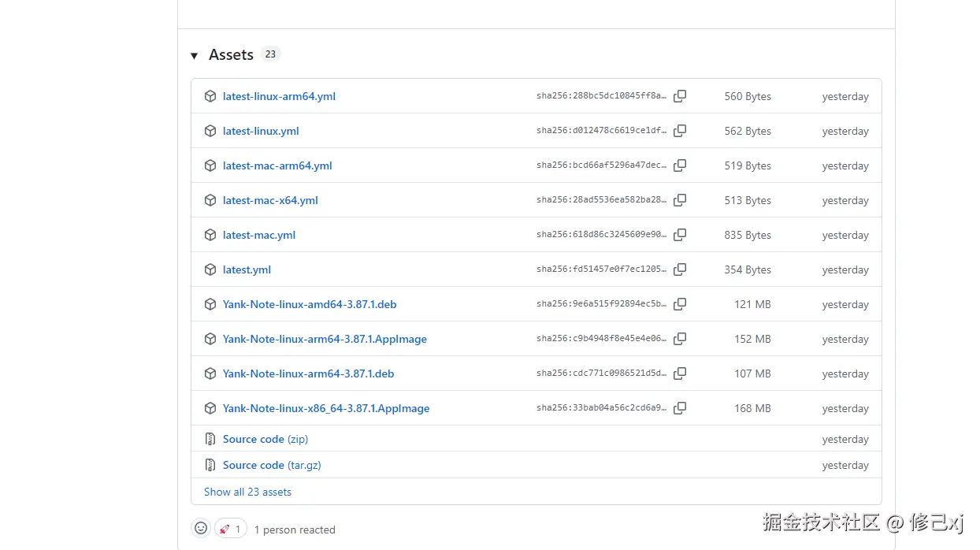This screenshot has height=550, width=980.
Task: Click the 152 MB size text
Action: pos(752,339)
